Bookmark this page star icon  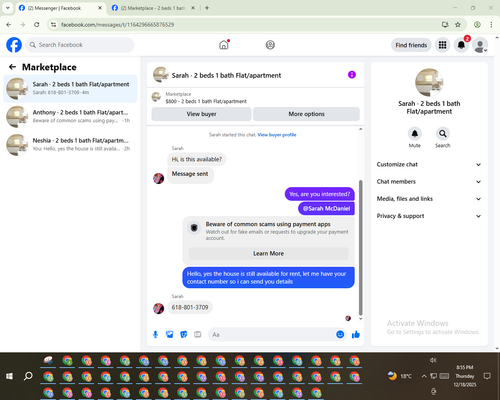click(x=458, y=24)
